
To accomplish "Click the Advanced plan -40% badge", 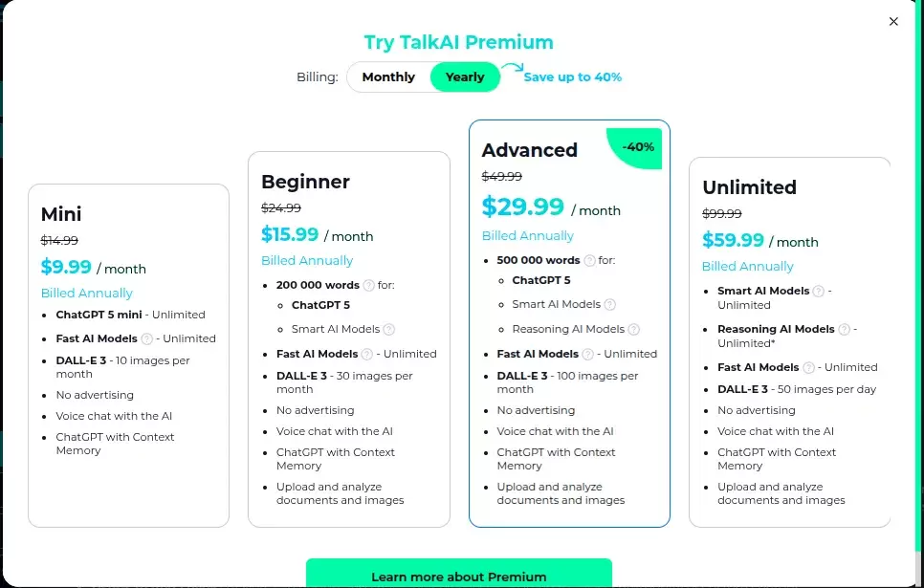I will (638, 147).
